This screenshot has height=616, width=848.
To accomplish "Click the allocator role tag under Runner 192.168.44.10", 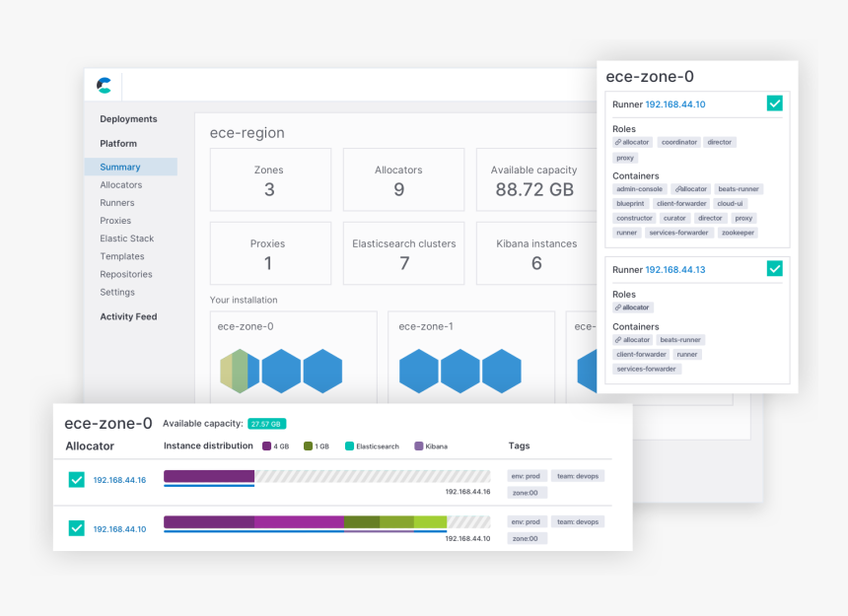I will pyautogui.click(x=632, y=142).
